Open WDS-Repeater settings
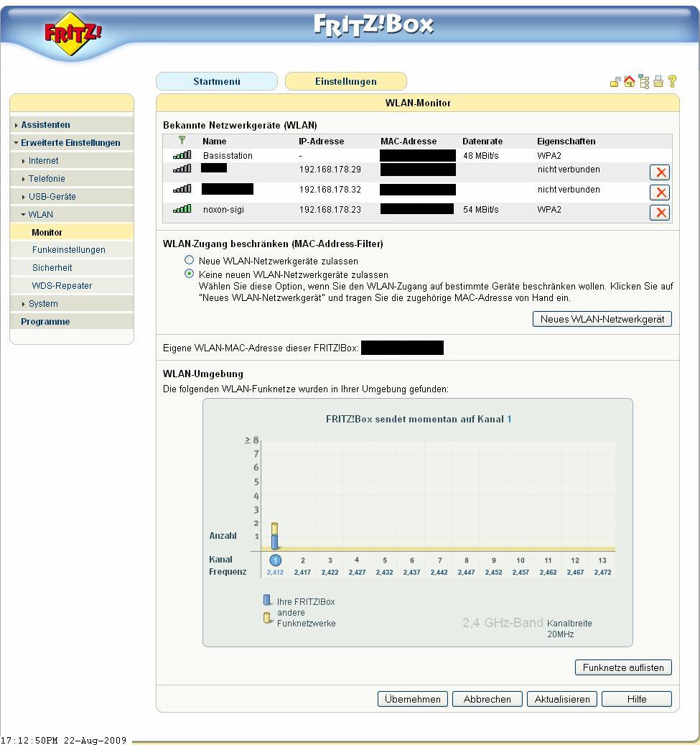This screenshot has width=700, height=745. tap(62, 285)
